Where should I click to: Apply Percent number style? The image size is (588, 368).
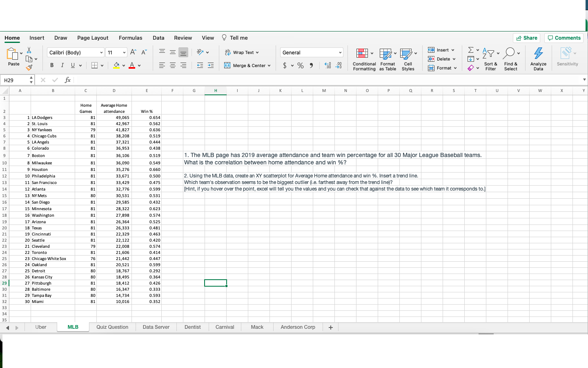click(x=300, y=65)
